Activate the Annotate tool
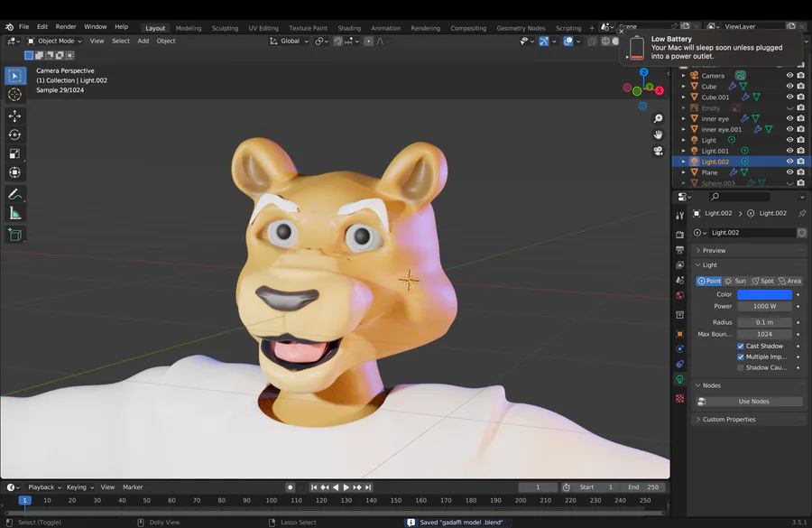Image resolution: width=812 pixels, height=528 pixels. (x=15, y=195)
